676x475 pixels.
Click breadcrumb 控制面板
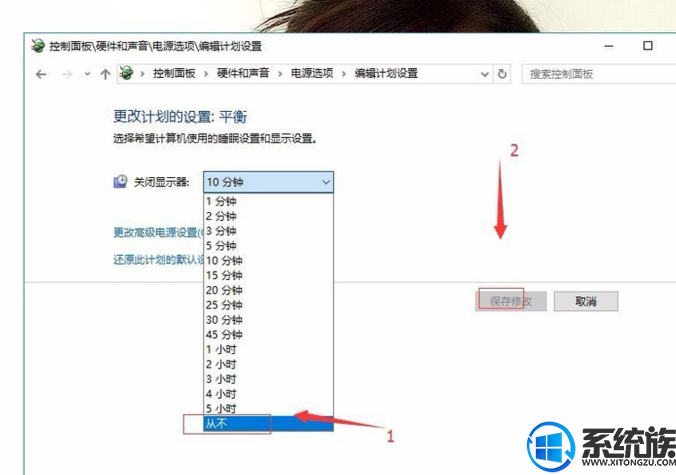point(174,74)
